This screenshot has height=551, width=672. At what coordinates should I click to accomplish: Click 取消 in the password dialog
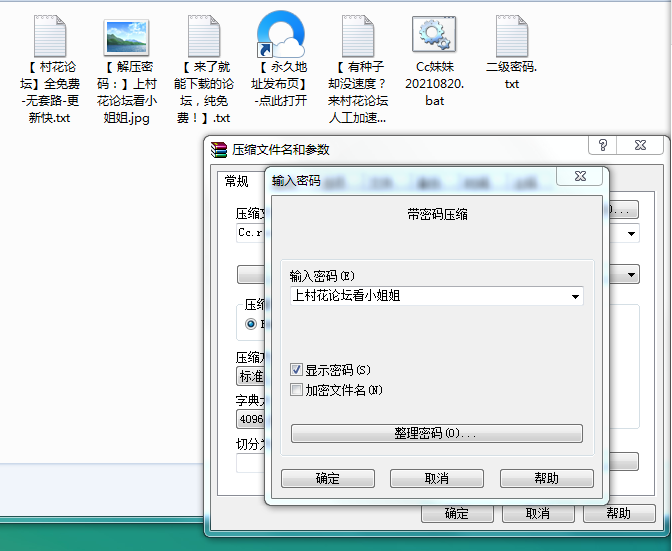pyautogui.click(x=436, y=479)
